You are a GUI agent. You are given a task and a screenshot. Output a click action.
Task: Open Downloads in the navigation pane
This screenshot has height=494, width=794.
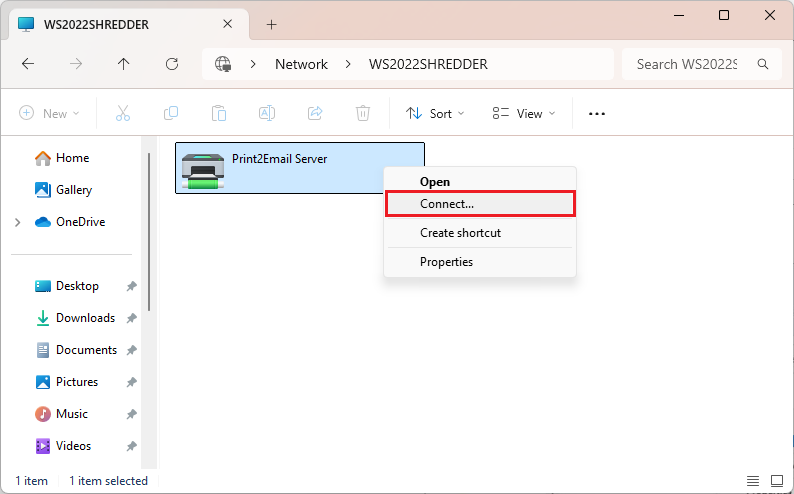pyautogui.click(x=85, y=318)
